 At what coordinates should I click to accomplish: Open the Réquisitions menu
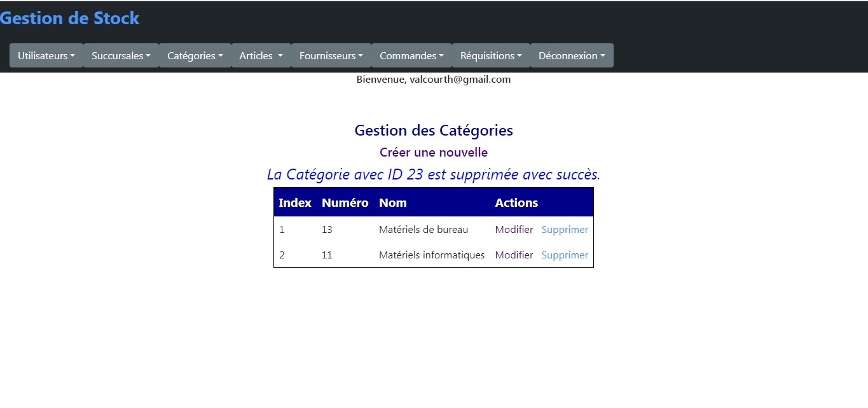click(x=491, y=55)
